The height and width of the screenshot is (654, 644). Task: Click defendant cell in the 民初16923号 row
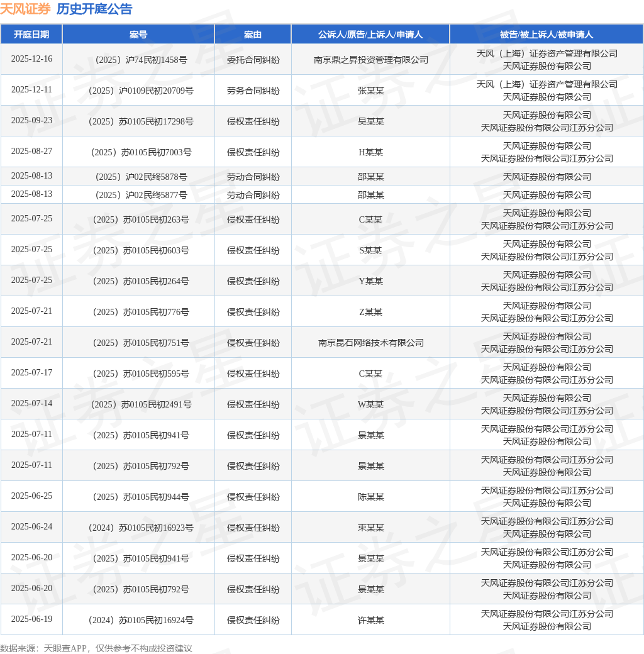[547, 528]
